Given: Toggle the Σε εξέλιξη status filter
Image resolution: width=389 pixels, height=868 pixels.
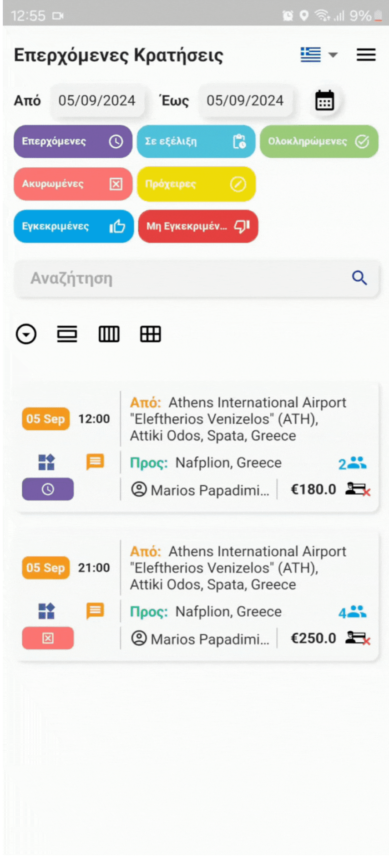Looking at the screenshot, I should click(196, 141).
